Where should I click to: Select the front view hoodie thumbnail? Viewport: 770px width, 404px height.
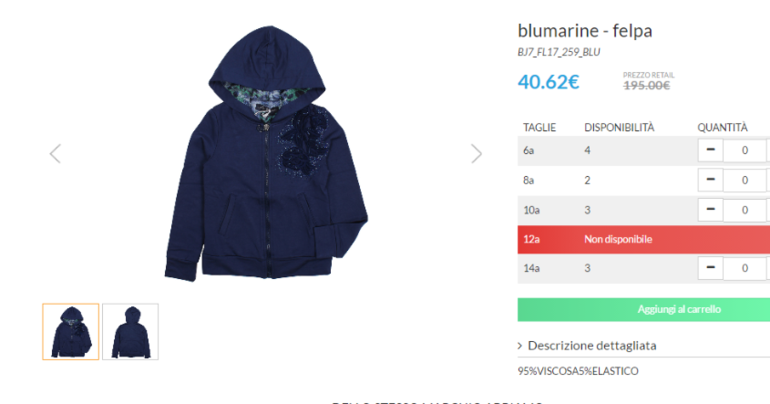(71, 332)
